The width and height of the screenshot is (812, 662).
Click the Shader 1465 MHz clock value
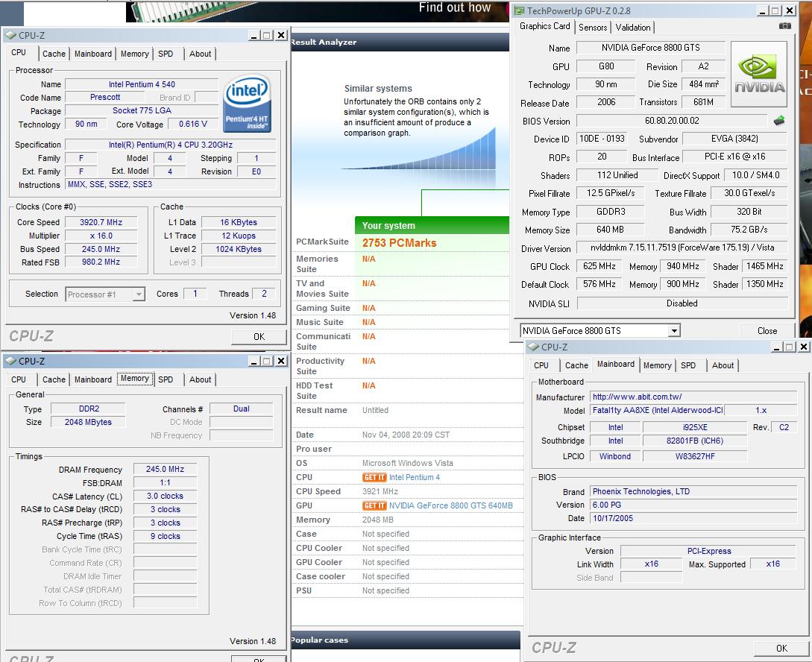(x=765, y=266)
